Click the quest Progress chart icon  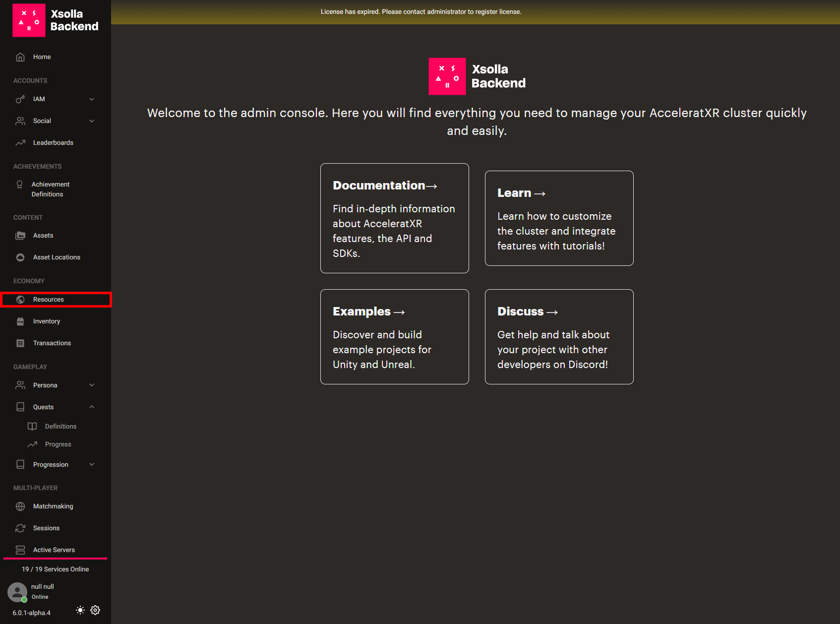[x=32, y=444]
